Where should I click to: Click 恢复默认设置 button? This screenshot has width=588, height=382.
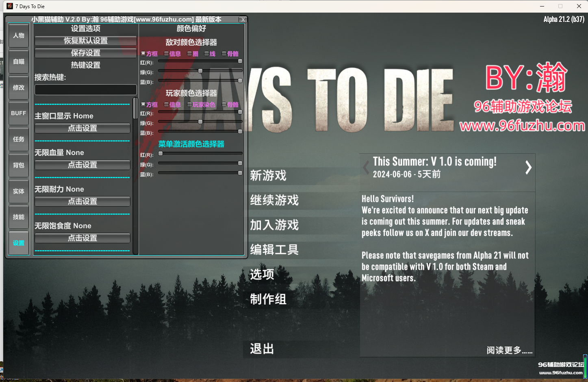click(x=85, y=41)
